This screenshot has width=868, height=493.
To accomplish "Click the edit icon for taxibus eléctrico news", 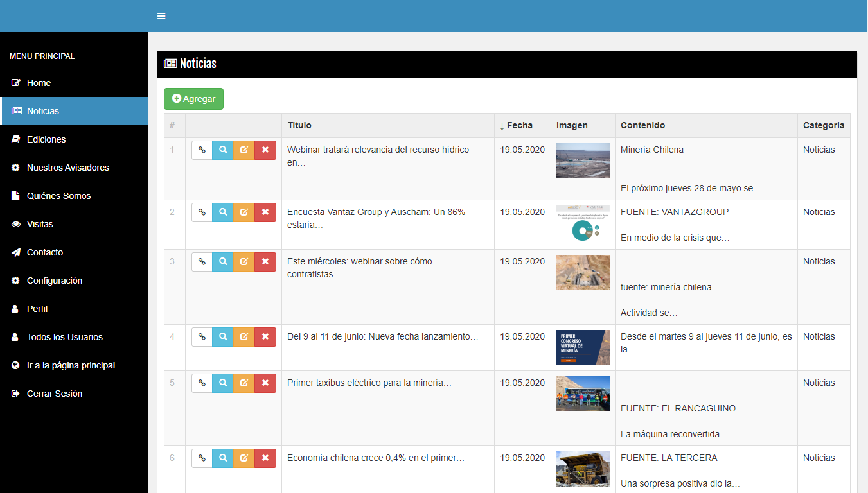I will pos(244,383).
